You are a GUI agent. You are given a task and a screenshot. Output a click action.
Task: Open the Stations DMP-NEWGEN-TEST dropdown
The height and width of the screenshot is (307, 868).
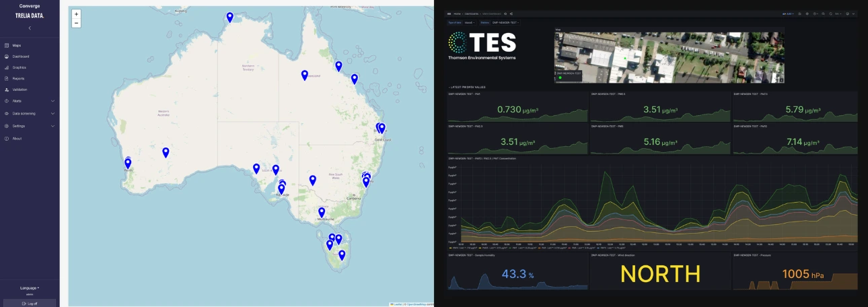click(x=506, y=22)
